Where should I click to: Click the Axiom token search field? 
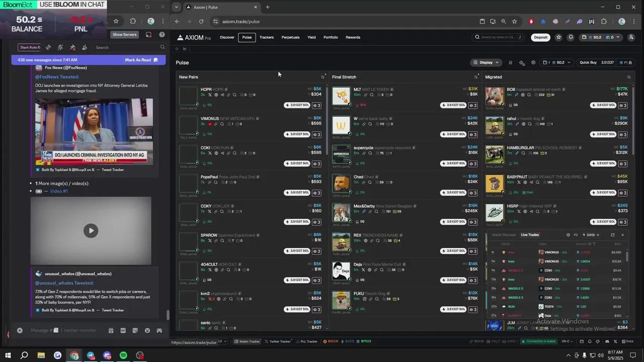pyautogui.click(x=499, y=37)
